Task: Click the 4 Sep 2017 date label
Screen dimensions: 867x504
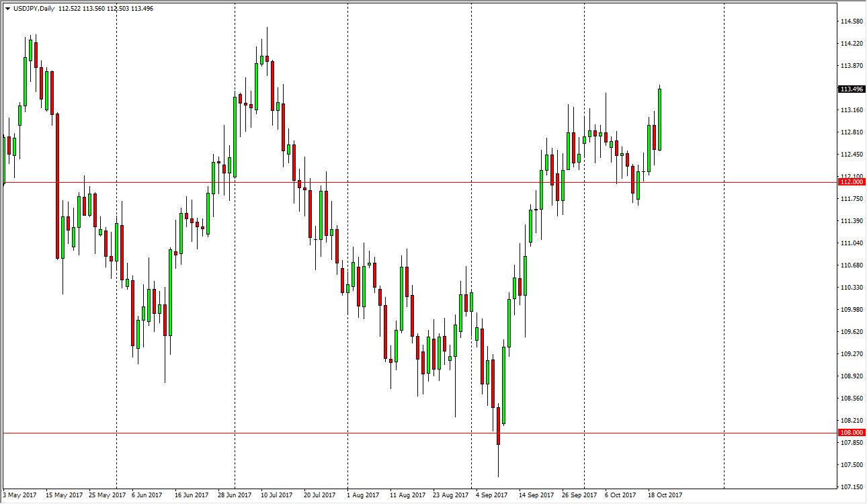Action: pyautogui.click(x=490, y=494)
